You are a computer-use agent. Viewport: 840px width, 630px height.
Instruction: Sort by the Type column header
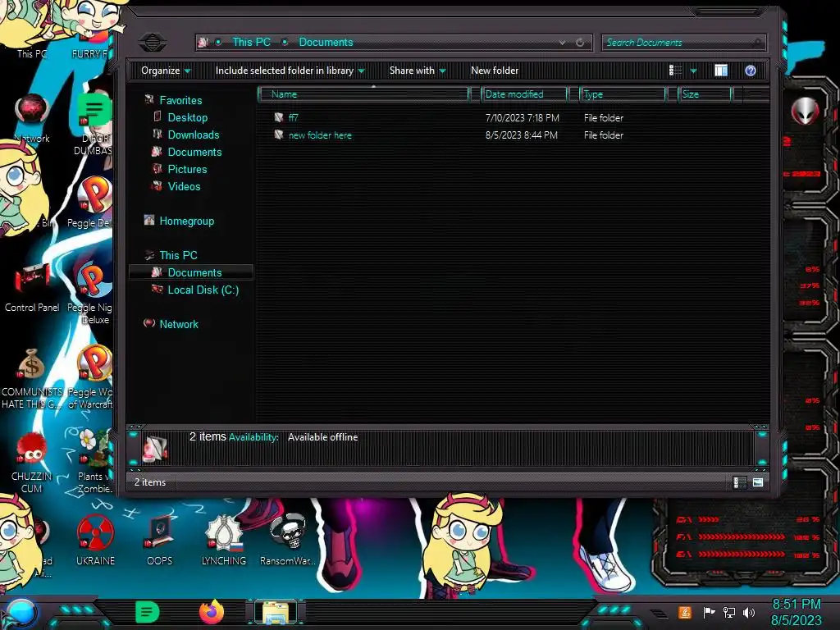[623, 94]
